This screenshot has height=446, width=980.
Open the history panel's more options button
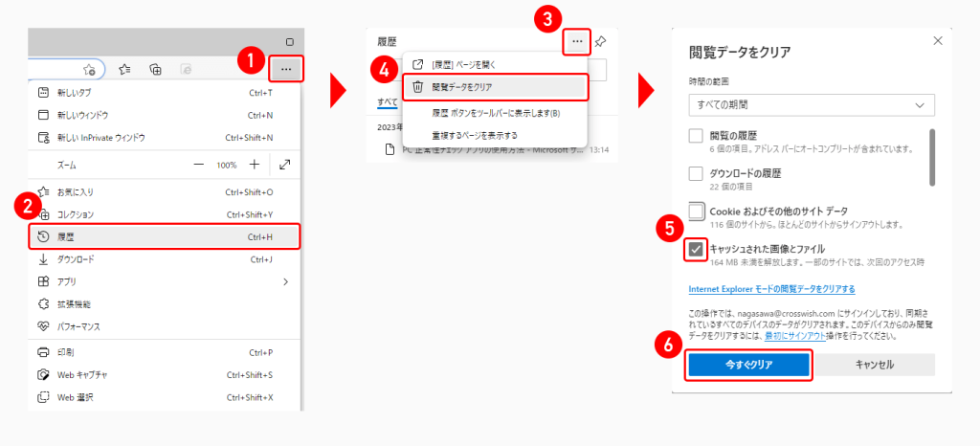[576, 42]
